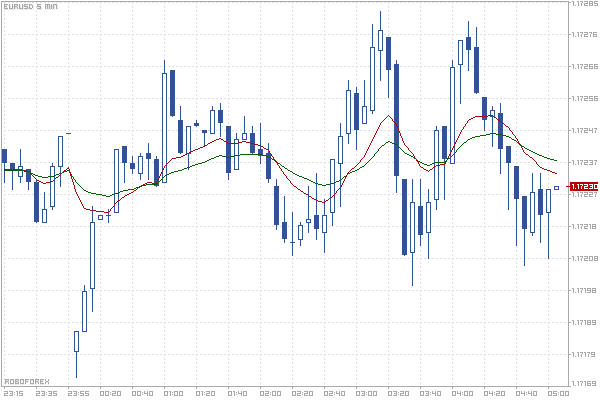
Task: Click the 00:20 time marker
Action: click(x=109, y=393)
